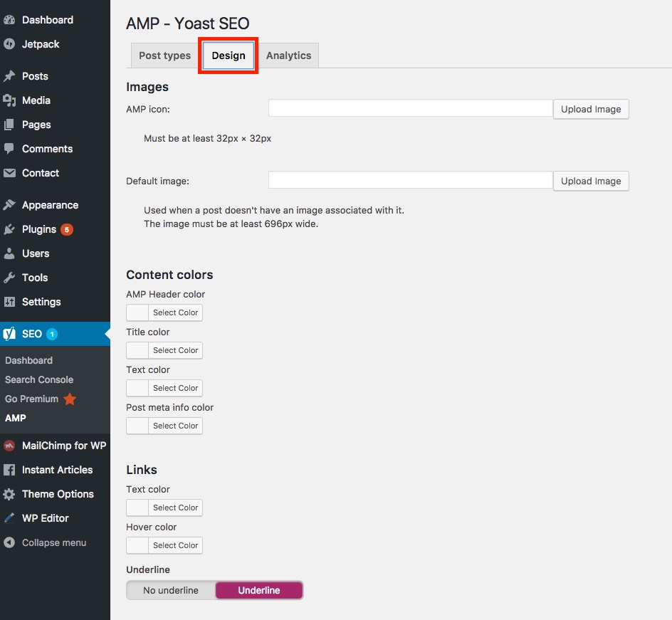
Task: Click Select Color for Hover color
Action: pos(175,545)
